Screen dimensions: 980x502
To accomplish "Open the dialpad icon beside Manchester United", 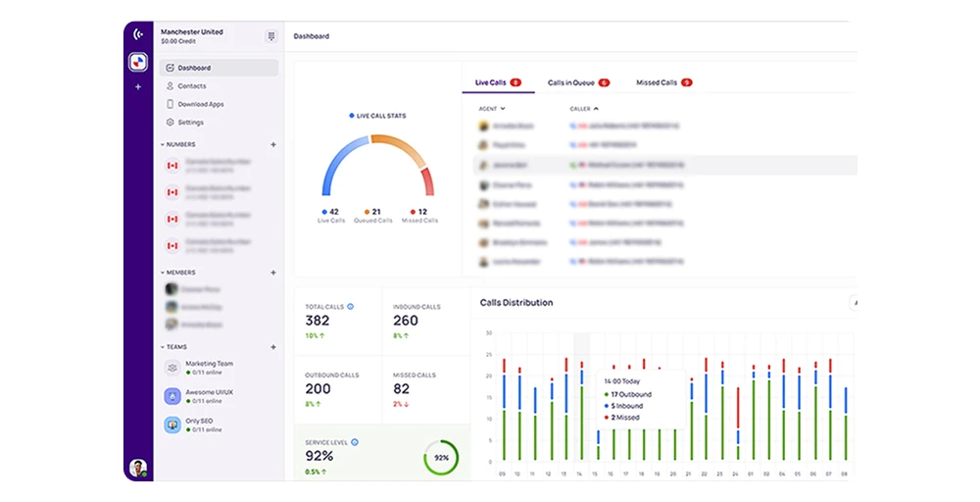I will click(271, 36).
